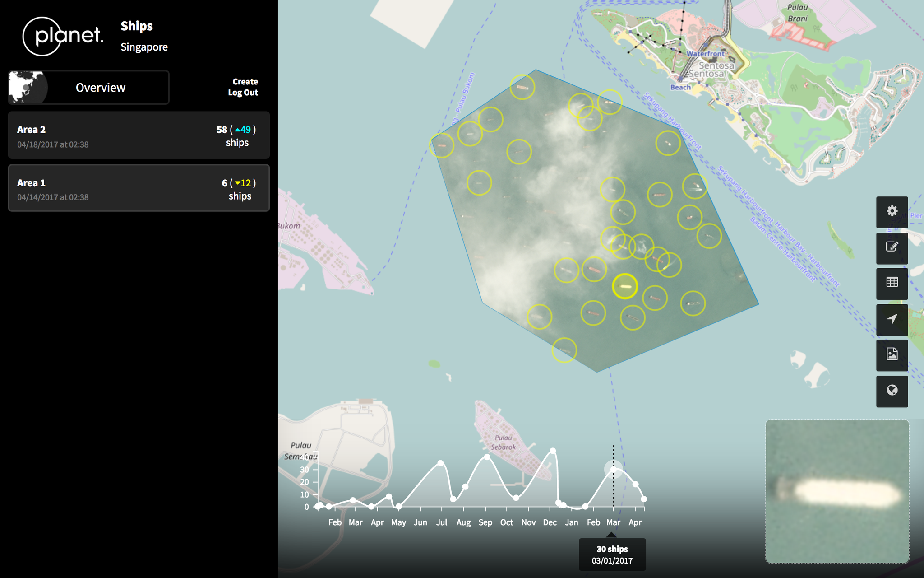924x578 pixels.
Task: Select the Overview tab
Action: [x=101, y=88]
